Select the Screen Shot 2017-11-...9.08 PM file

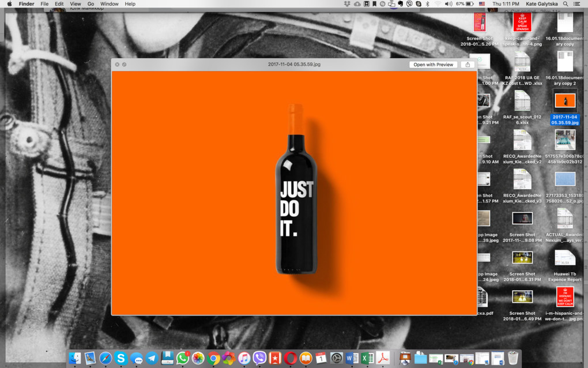(522, 226)
